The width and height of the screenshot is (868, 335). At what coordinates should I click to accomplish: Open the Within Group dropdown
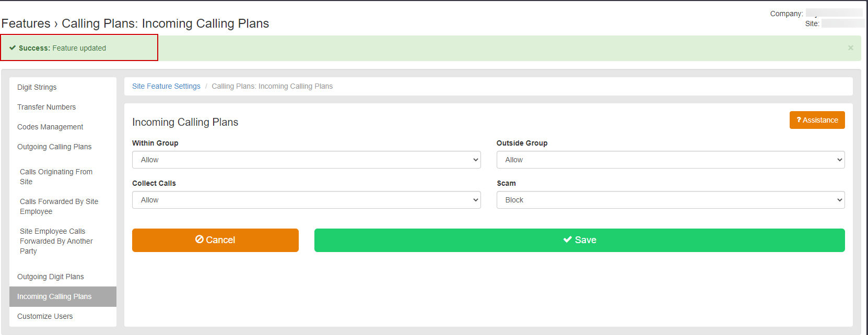(x=306, y=160)
